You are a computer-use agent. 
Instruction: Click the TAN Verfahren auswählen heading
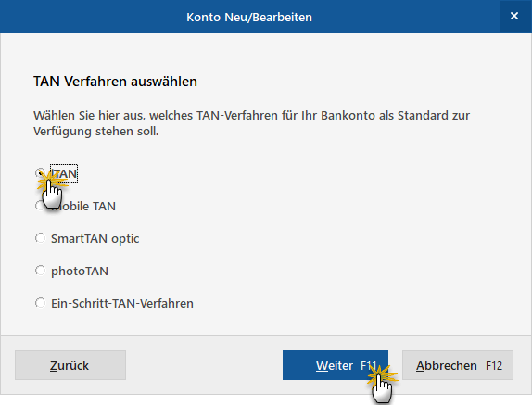(115, 82)
